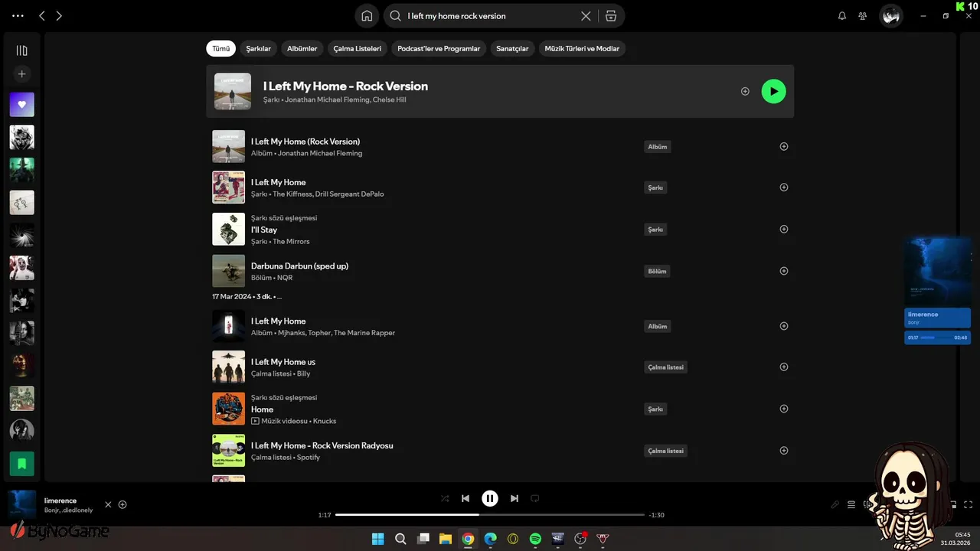Open the Friend Activity people icon
This screenshot has height=551, width=980.
(x=863, y=16)
